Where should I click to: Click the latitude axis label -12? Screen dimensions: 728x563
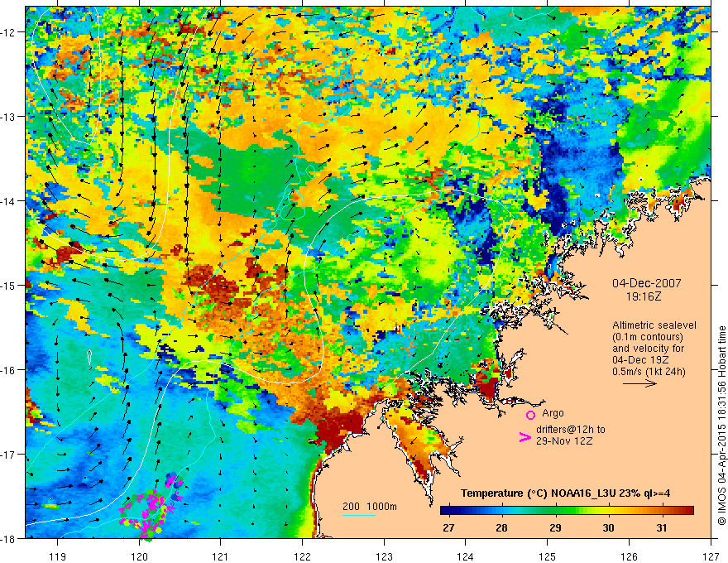(9, 32)
